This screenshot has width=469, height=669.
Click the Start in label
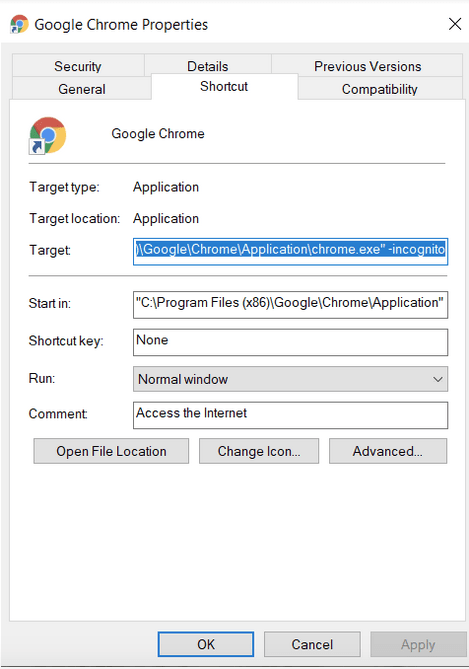click(x=50, y=303)
